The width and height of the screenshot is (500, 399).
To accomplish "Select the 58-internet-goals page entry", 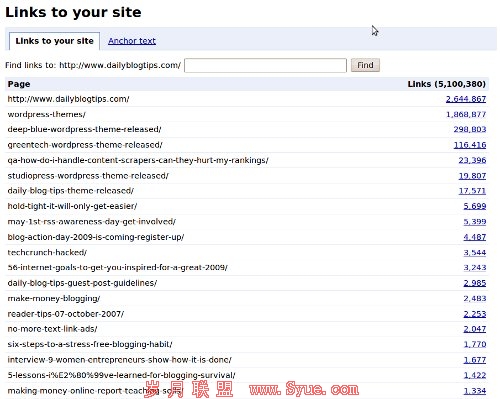I will click(x=117, y=267).
